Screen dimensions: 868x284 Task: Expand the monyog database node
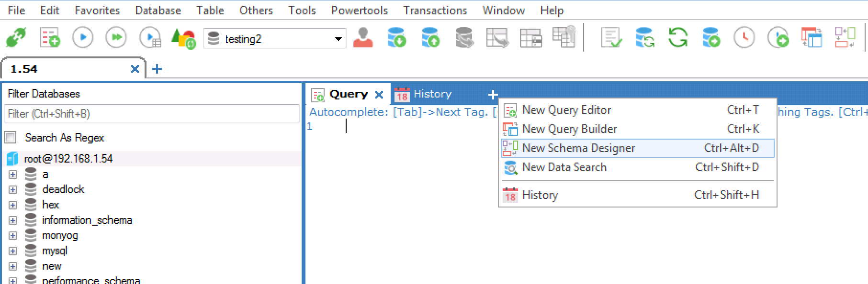[13, 236]
